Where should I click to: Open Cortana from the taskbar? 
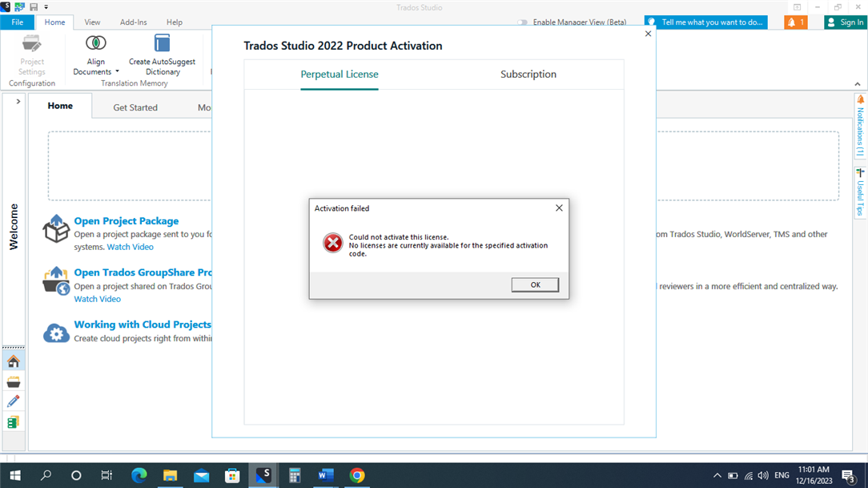point(76,475)
